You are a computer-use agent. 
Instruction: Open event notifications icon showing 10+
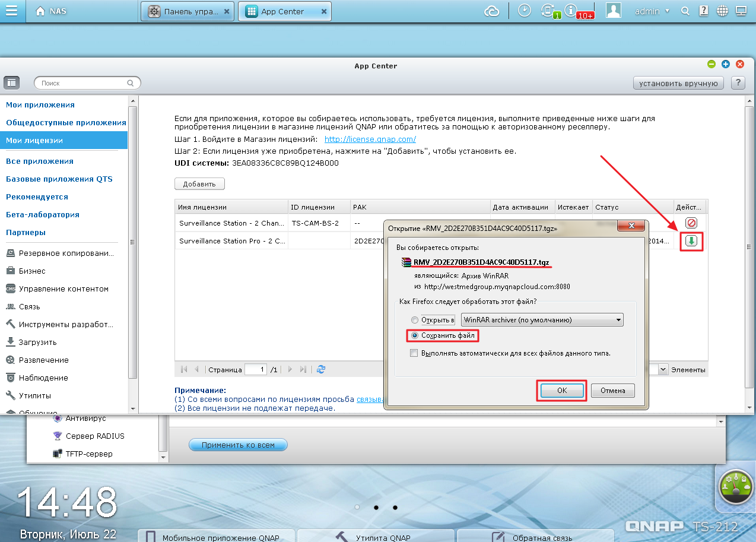pos(573,11)
